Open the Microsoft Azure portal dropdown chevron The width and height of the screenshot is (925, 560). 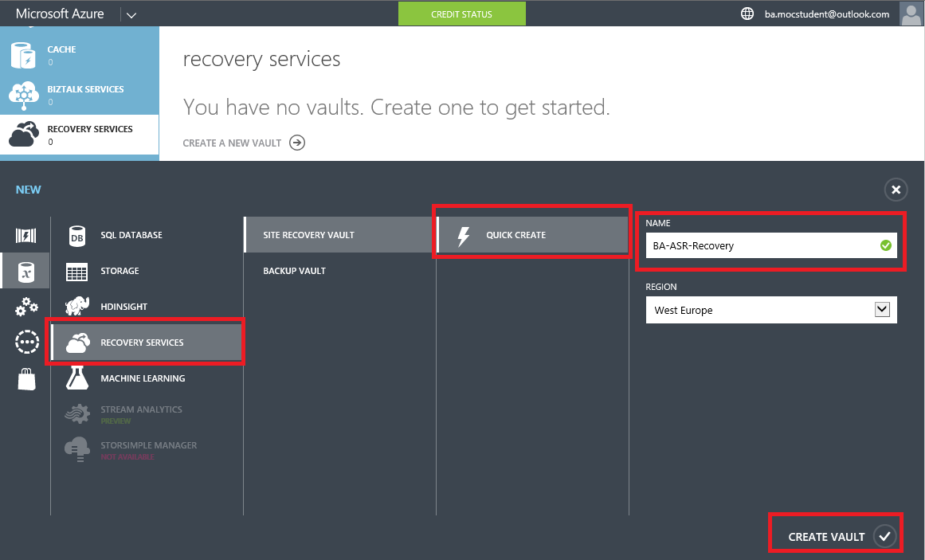click(x=131, y=15)
